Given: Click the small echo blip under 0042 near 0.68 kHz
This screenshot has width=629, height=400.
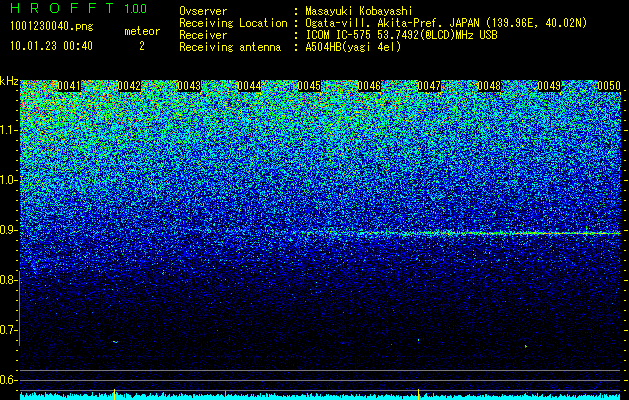Looking at the screenshot, I should point(115,342).
